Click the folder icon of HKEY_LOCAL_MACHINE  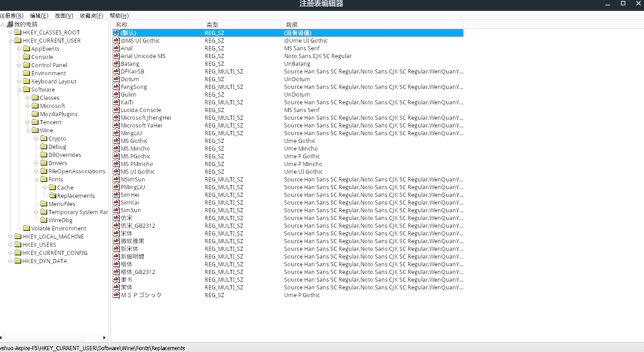18,236
